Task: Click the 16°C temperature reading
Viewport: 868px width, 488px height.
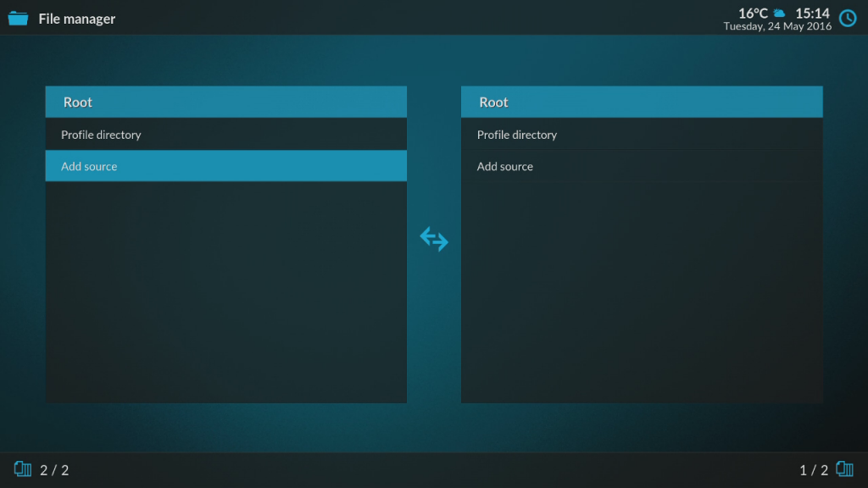Action: coord(753,13)
